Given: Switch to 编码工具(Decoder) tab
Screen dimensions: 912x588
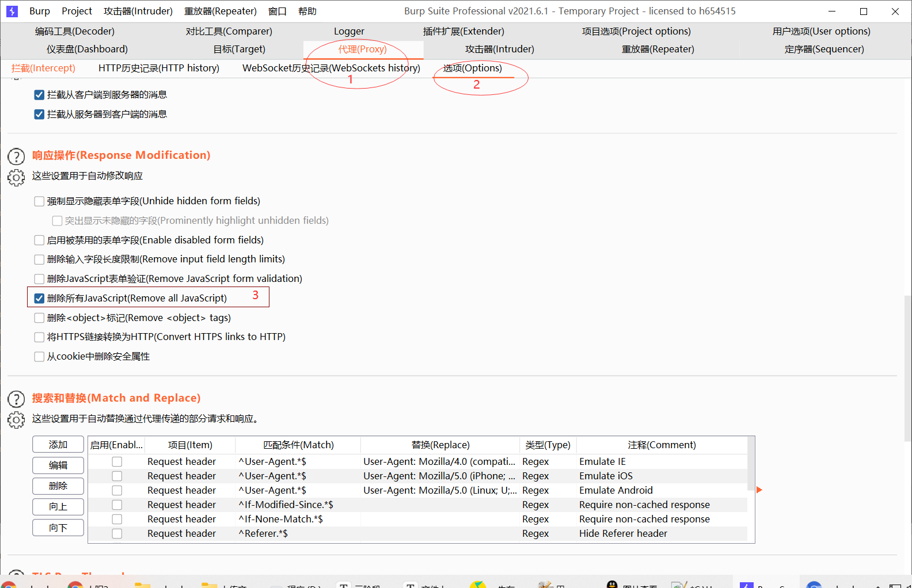Looking at the screenshot, I should tap(75, 32).
